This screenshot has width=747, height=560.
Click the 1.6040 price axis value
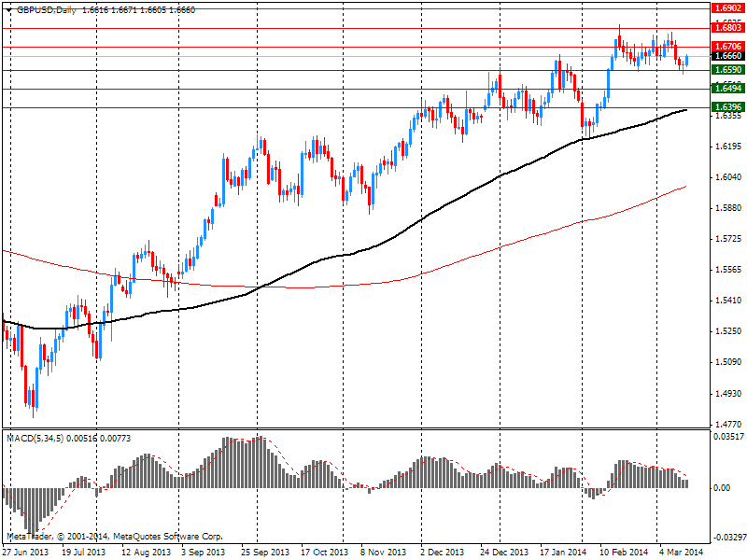click(x=725, y=177)
